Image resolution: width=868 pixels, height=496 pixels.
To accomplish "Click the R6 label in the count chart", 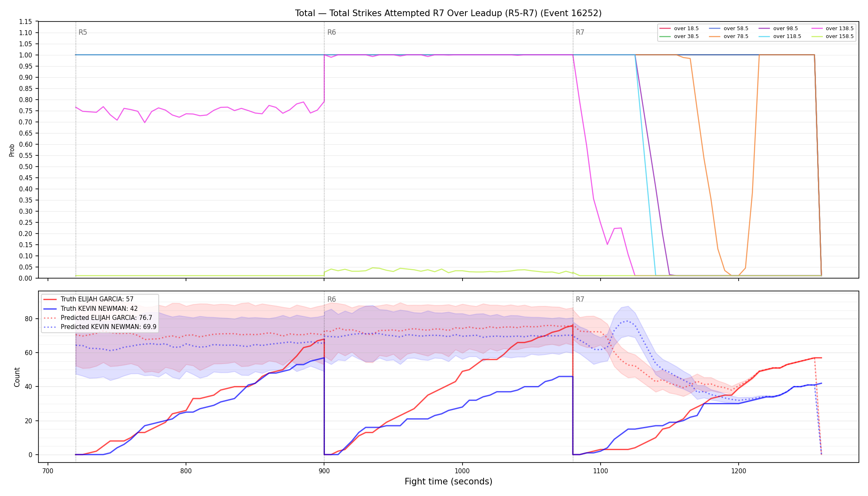I will pos(331,299).
